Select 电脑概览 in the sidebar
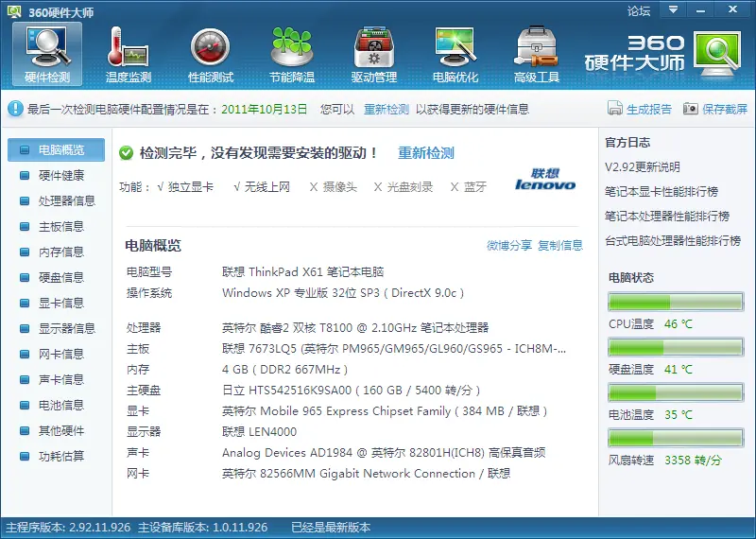Image resolution: width=756 pixels, height=539 pixels. click(x=56, y=149)
